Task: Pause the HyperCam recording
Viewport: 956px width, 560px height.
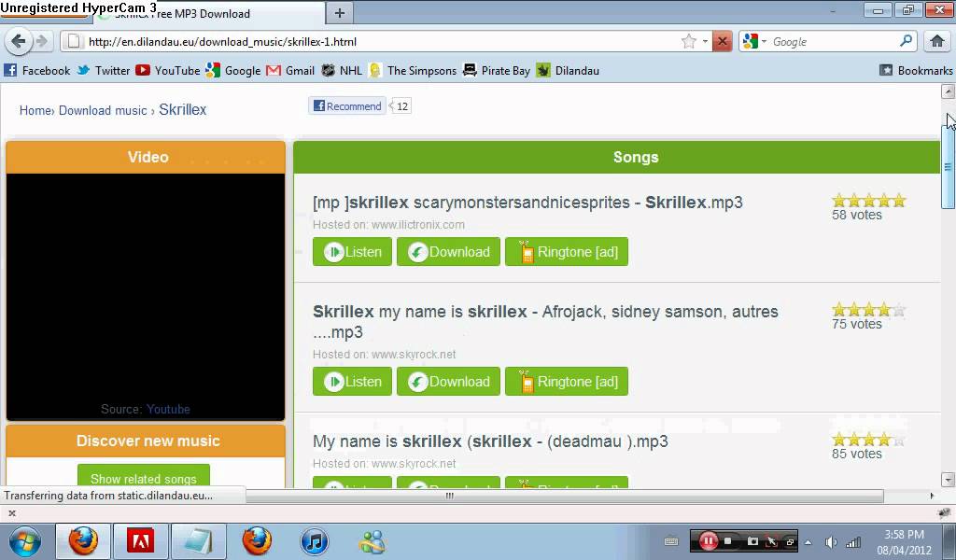Action: coord(708,541)
